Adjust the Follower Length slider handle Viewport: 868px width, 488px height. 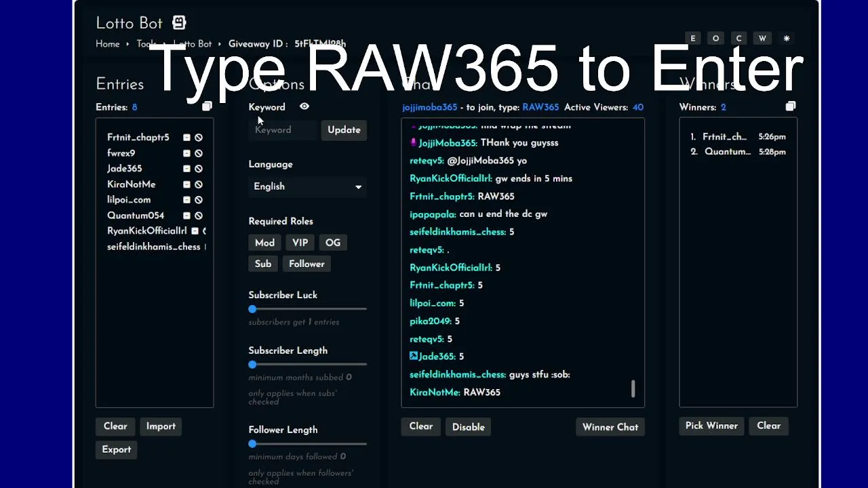(x=252, y=444)
